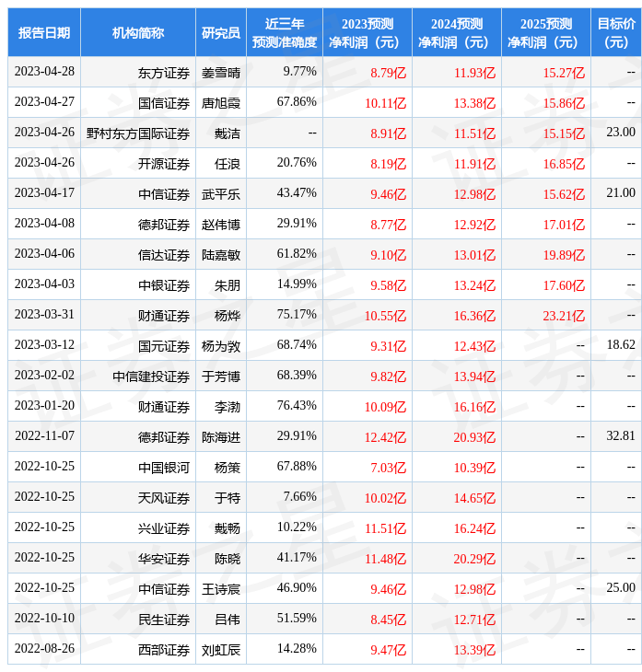Image resolution: width=642 pixels, height=672 pixels.
Task: Click researcher 任浪
Action: [x=227, y=164]
